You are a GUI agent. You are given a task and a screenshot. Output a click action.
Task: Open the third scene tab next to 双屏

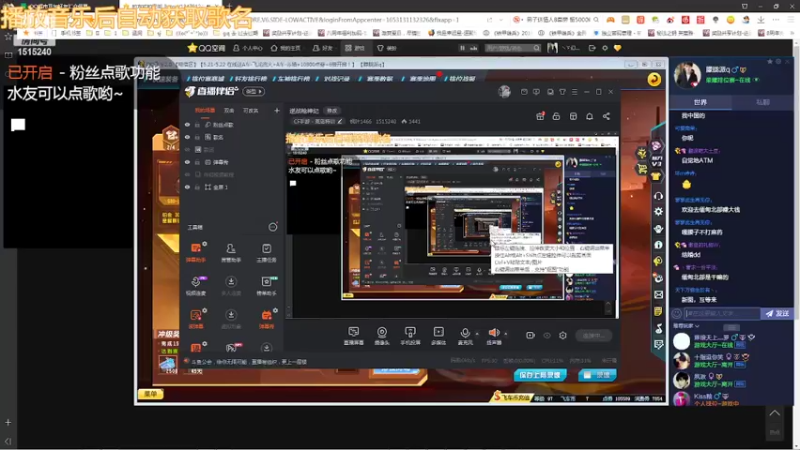pos(251,110)
